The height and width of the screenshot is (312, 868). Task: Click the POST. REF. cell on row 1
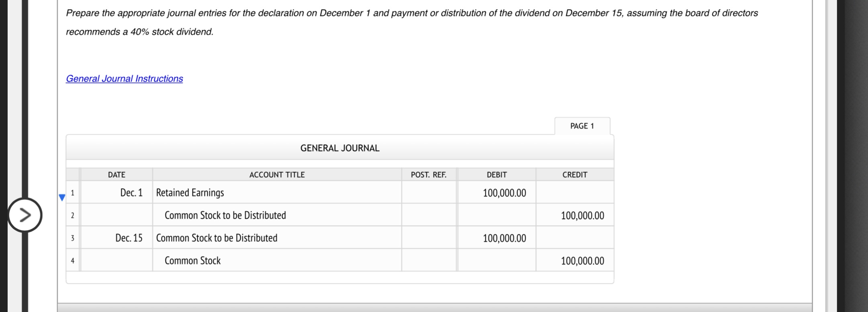point(428,192)
